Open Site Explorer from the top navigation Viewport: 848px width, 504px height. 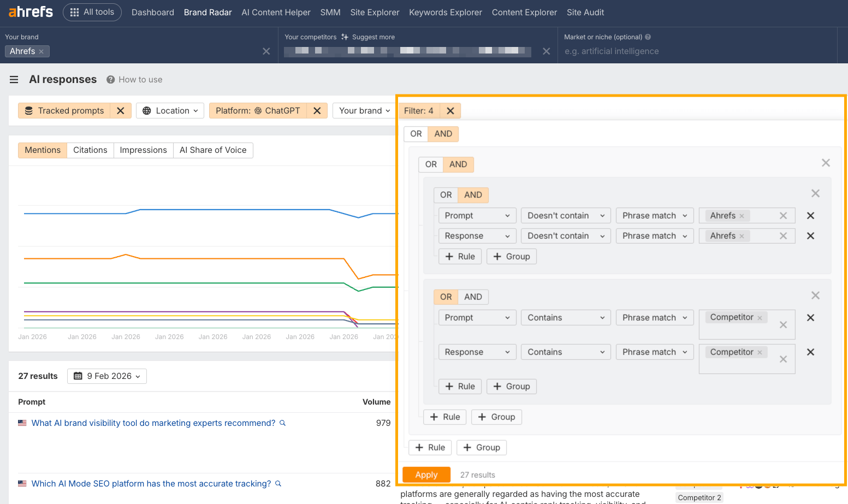(375, 12)
